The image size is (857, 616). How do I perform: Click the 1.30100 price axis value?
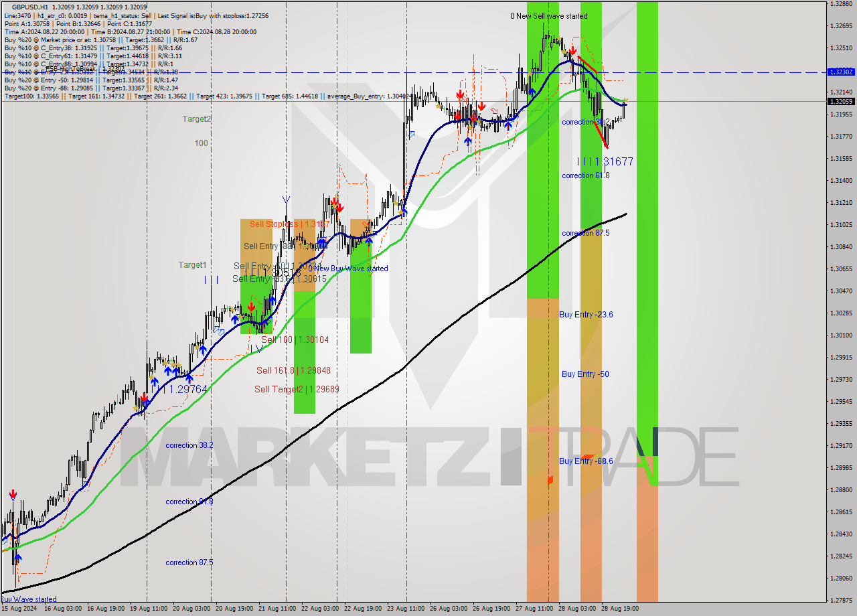(x=840, y=335)
